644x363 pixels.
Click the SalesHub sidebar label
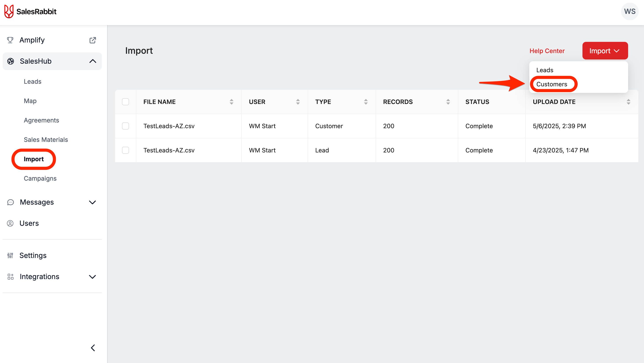tap(36, 61)
